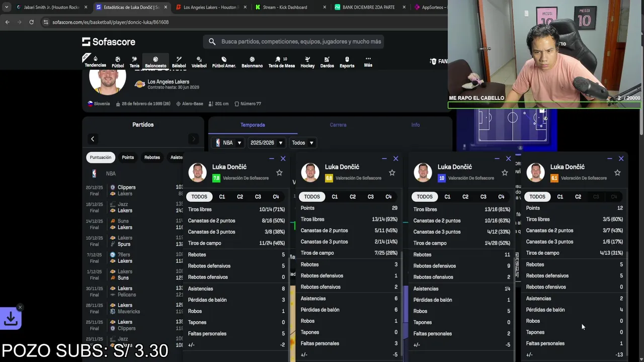
Task: Switch to Info tab
Action: click(x=416, y=125)
